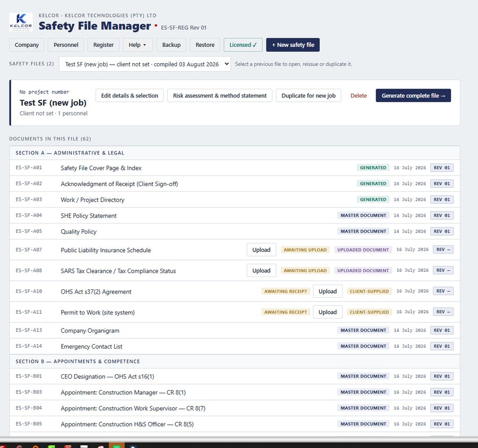Select 'Company Organigram' document name
This screenshot has height=448, width=478.
[x=90, y=330]
